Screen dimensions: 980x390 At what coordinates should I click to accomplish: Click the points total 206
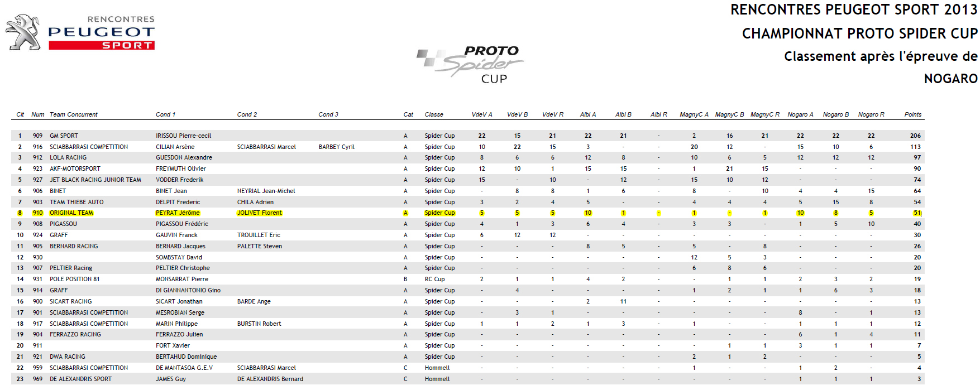(x=915, y=136)
